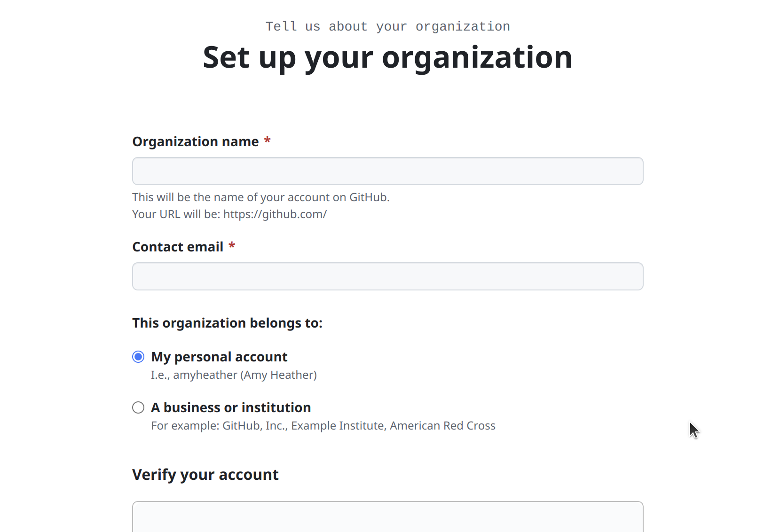Click the top border of the verification panel

pyautogui.click(x=387, y=502)
